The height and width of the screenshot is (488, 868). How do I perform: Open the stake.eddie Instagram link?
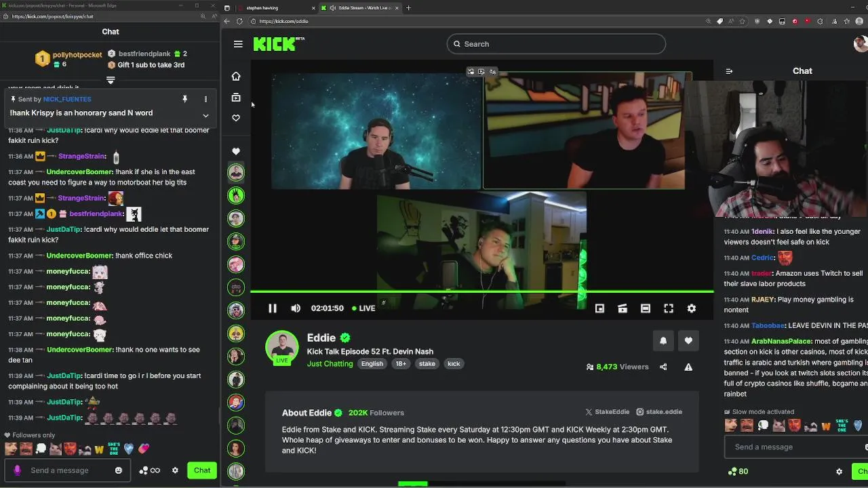[659, 412]
